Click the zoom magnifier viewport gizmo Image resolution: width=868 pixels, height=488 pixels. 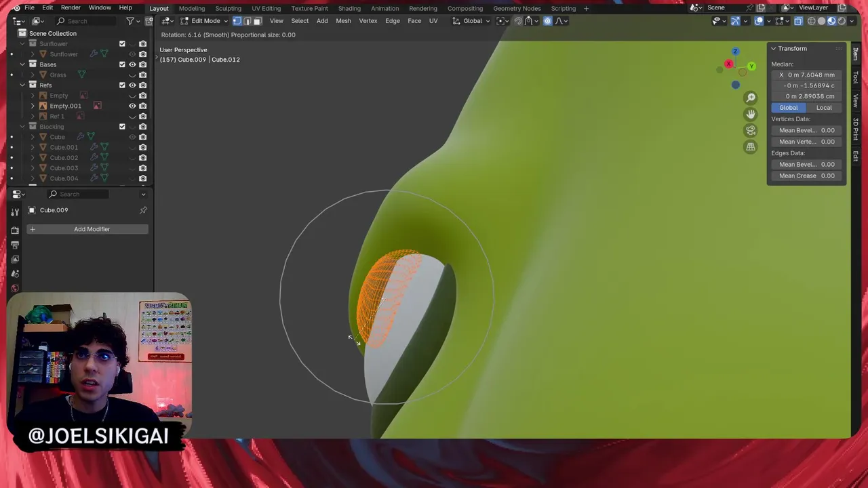(751, 98)
